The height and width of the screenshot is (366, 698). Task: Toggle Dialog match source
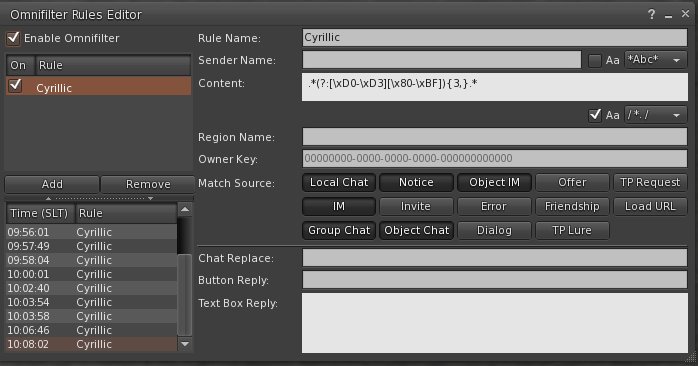pos(494,231)
